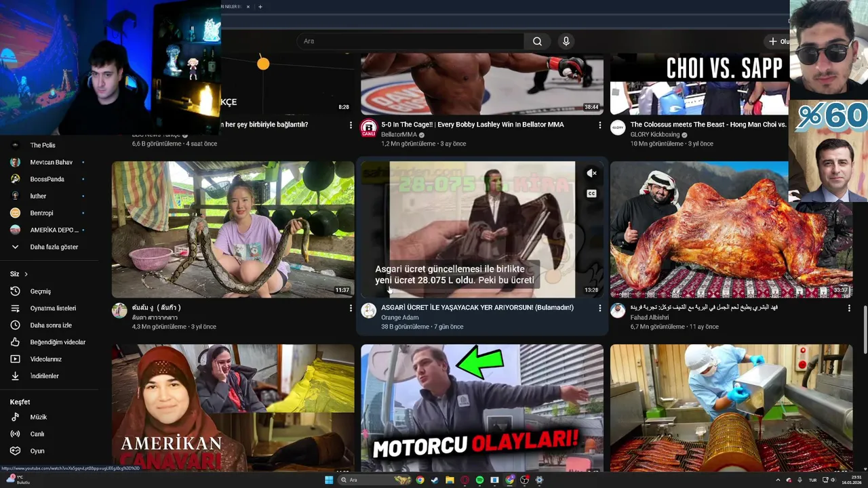Open Oynatma listeleri in the sidebar
The width and height of the screenshot is (868, 488).
pyautogui.click(x=53, y=308)
